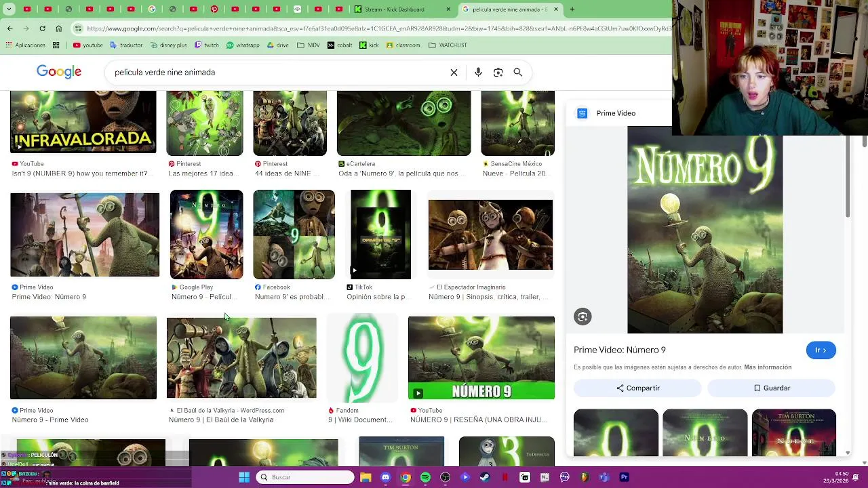
Task: Open Discord from the taskbar
Action: (385, 477)
